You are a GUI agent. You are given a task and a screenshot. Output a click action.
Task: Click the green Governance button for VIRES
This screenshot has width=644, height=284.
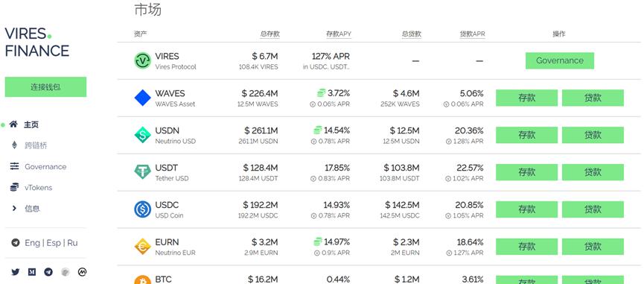click(560, 60)
